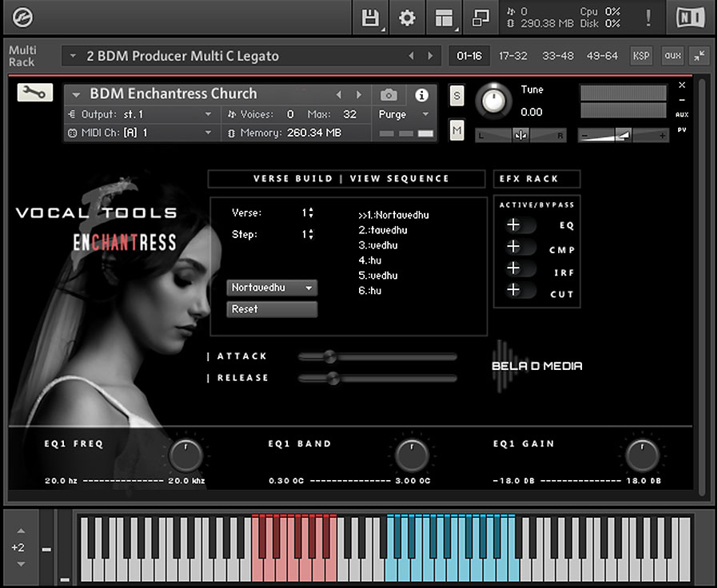The image size is (718, 588).
Task: Click the Bela D Media logo
Action: click(537, 366)
